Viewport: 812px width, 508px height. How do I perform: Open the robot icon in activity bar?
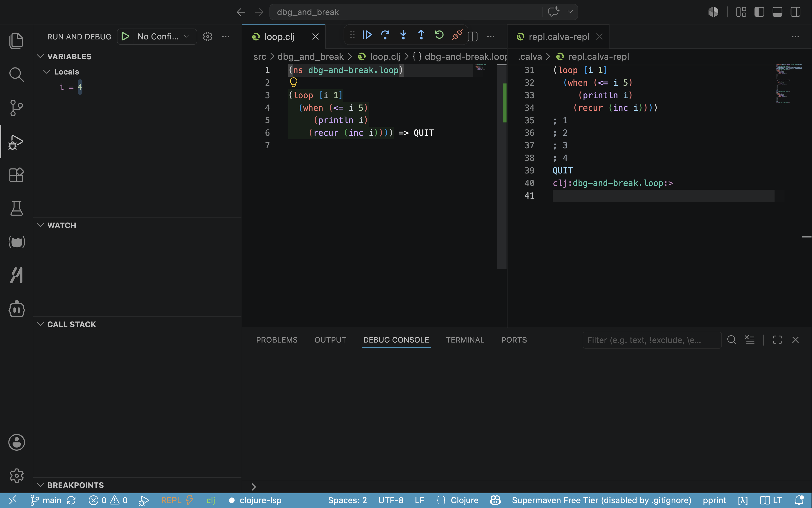pyautogui.click(x=16, y=309)
